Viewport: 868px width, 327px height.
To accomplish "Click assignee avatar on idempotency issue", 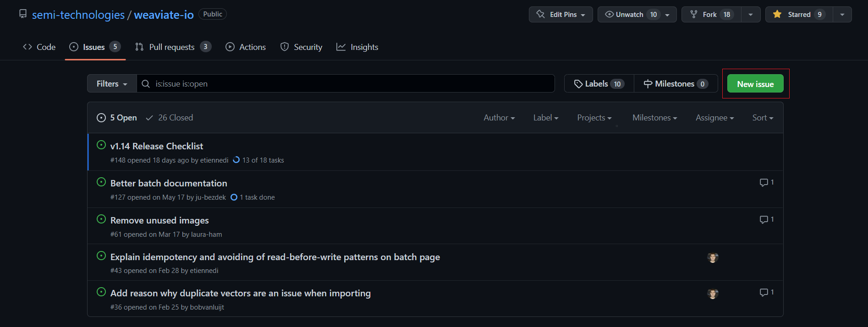I will (712, 257).
